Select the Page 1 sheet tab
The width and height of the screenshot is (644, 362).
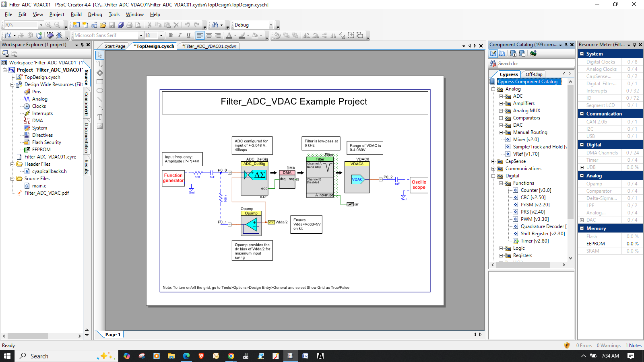(113, 335)
